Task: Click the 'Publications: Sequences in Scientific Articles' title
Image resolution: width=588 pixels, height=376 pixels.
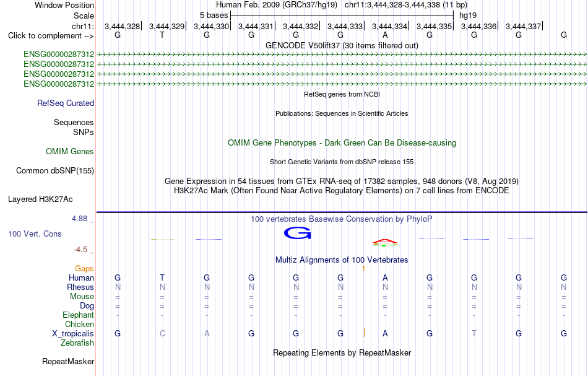Action: point(342,113)
